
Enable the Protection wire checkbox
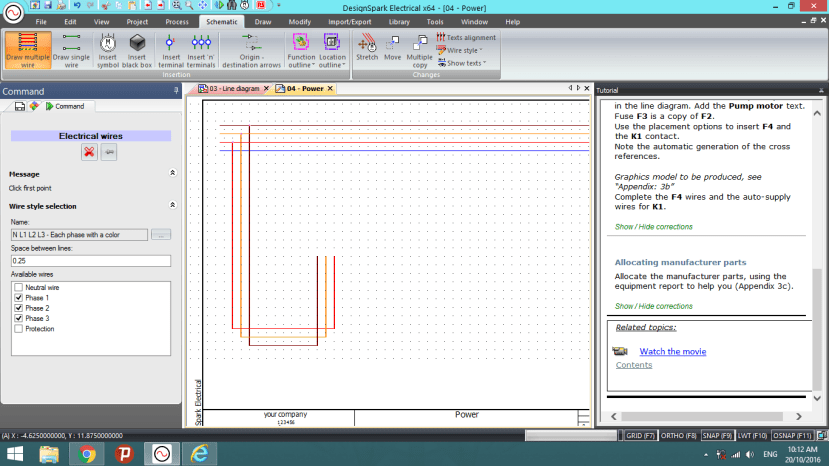[x=19, y=328]
